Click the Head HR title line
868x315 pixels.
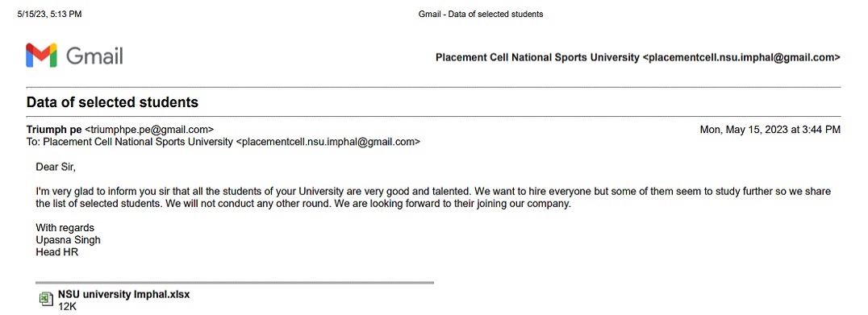[57, 252]
